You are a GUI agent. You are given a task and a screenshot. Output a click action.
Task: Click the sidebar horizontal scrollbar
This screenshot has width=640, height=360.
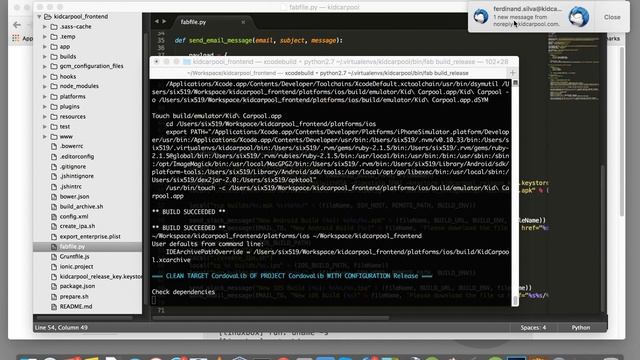coord(85,318)
